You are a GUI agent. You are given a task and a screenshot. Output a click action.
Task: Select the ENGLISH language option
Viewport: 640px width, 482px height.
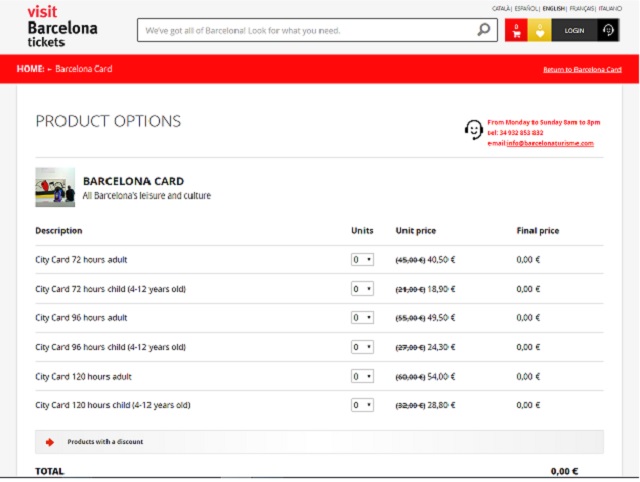(553, 9)
